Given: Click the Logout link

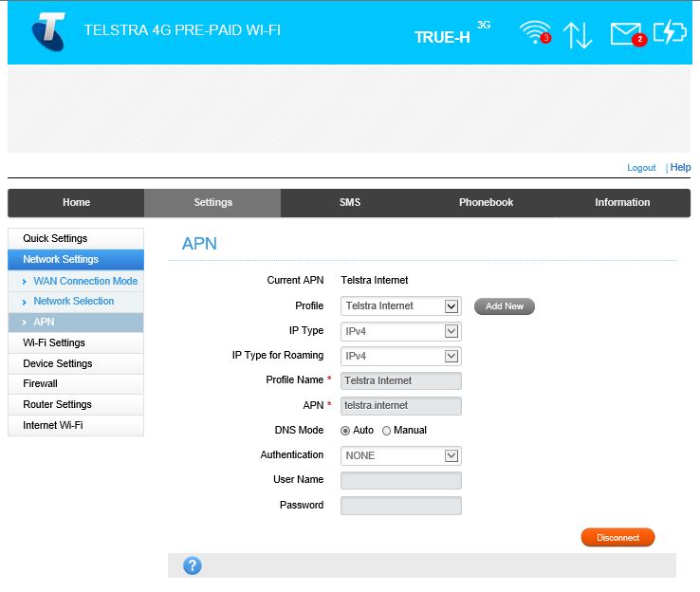Looking at the screenshot, I should (641, 168).
